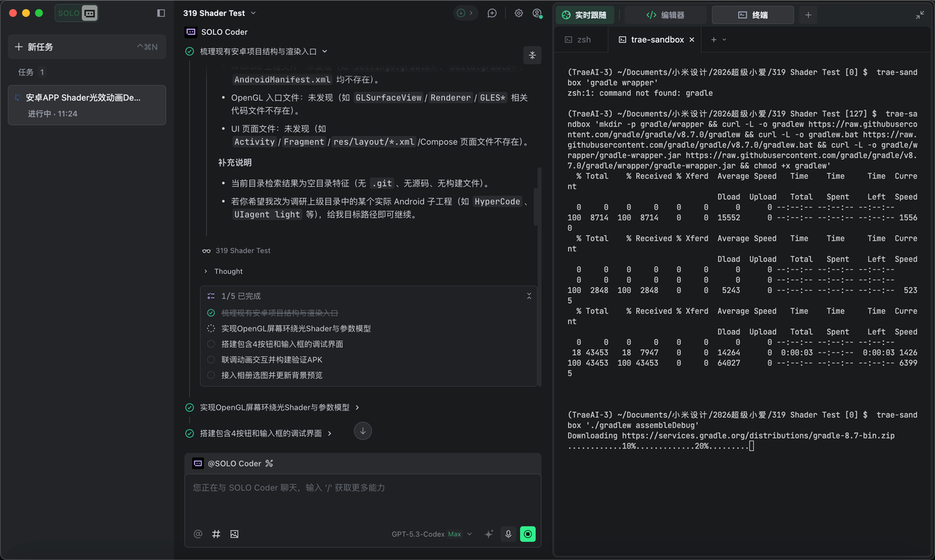Click the in-progress circle for 实现OpenGL屏幕环绕光Shader todo
The image size is (935, 560).
pos(211,329)
